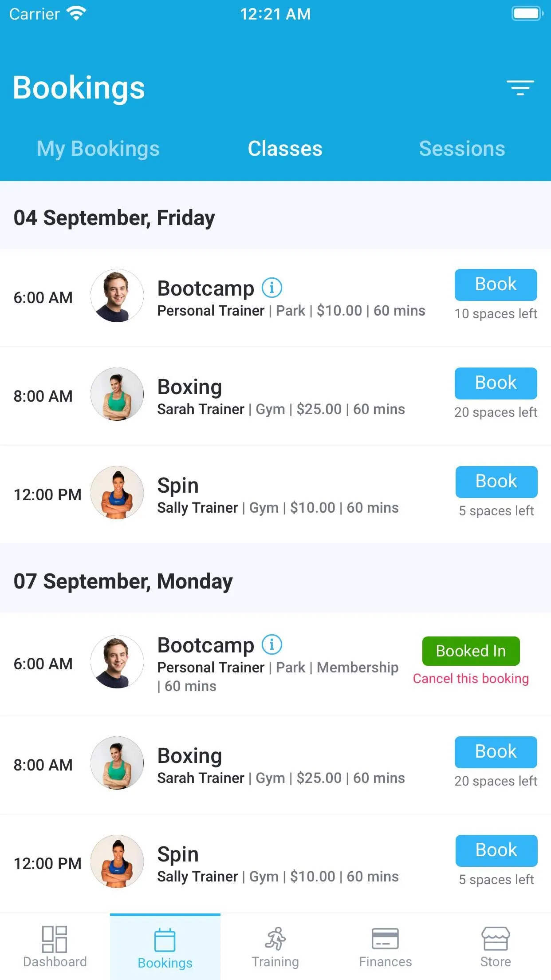Open the Training runner icon
The height and width of the screenshot is (980, 551).
coord(275,938)
